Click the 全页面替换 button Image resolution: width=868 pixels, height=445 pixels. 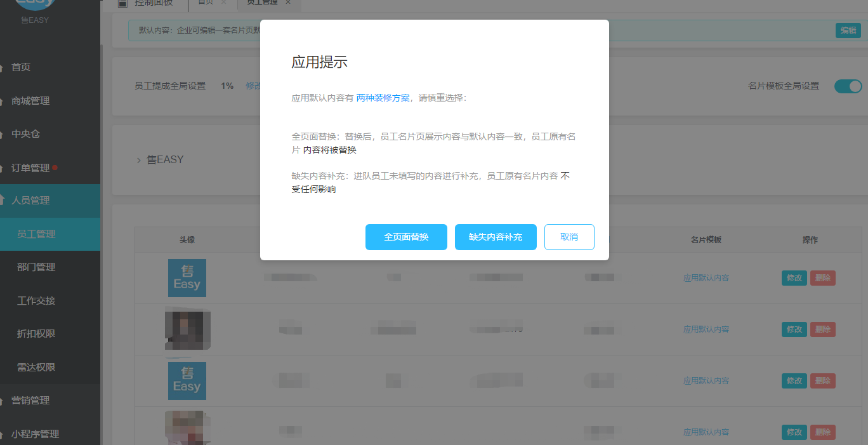click(x=406, y=237)
